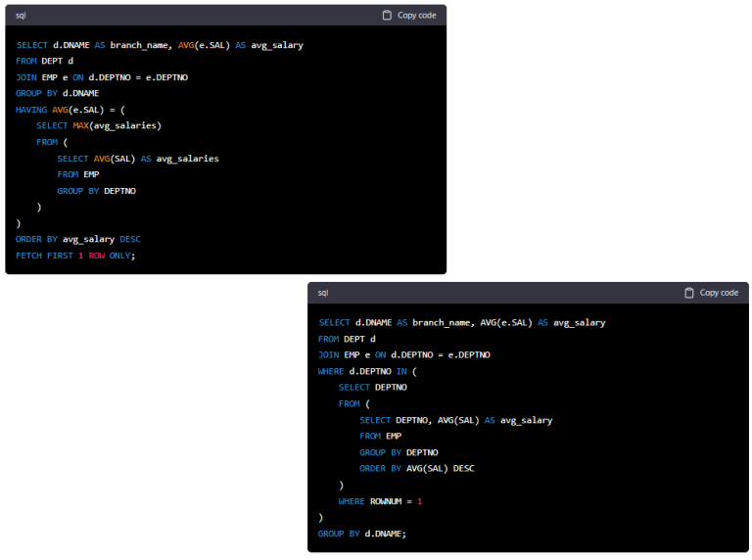Click 'FROM DEPT d' line in first code block
The image size is (752, 560).
pos(44,61)
